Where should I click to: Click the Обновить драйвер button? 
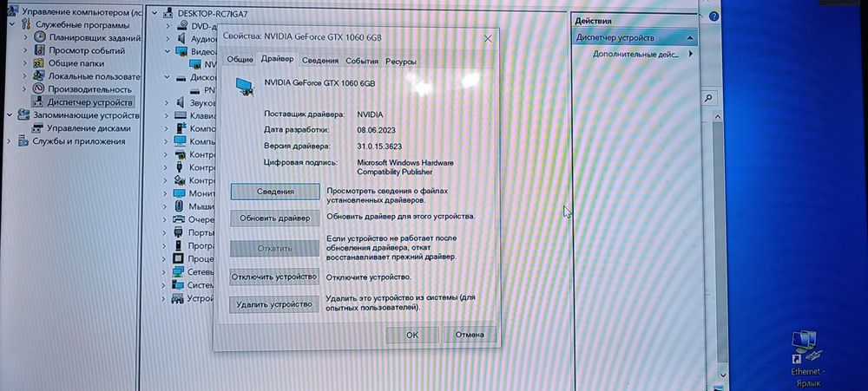pos(275,218)
